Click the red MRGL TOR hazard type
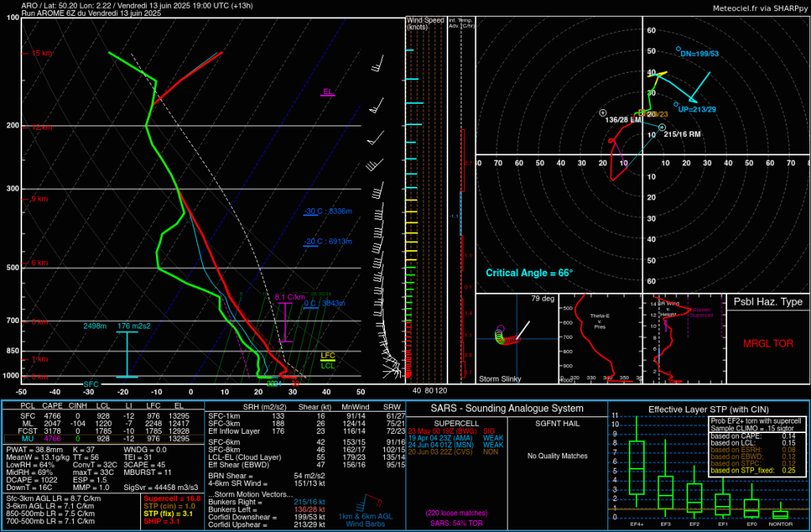811x532 pixels. [x=767, y=344]
